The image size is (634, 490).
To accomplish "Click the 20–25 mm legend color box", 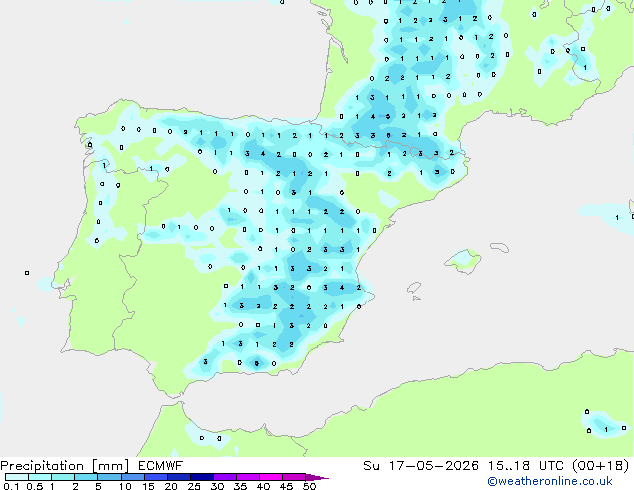I will point(178,477).
